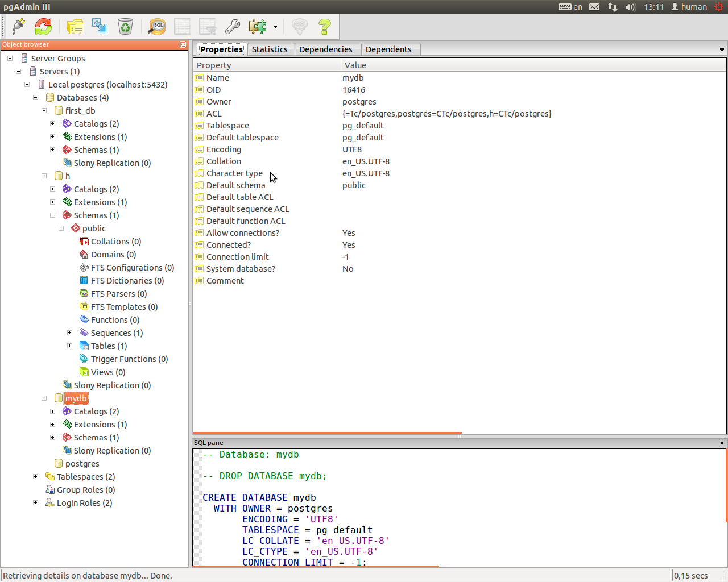Collapse the first_db database node

click(44, 111)
